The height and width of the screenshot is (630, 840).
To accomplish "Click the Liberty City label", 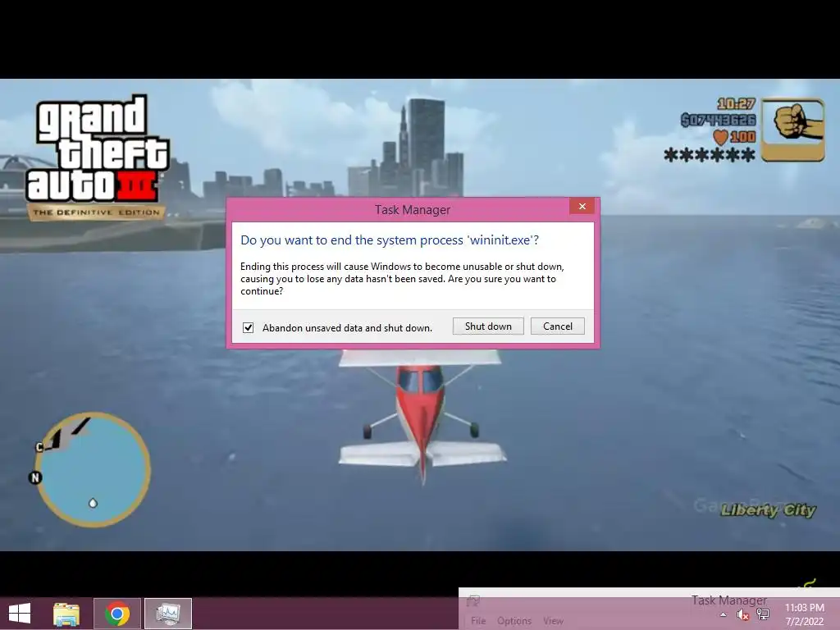I will (768, 510).
